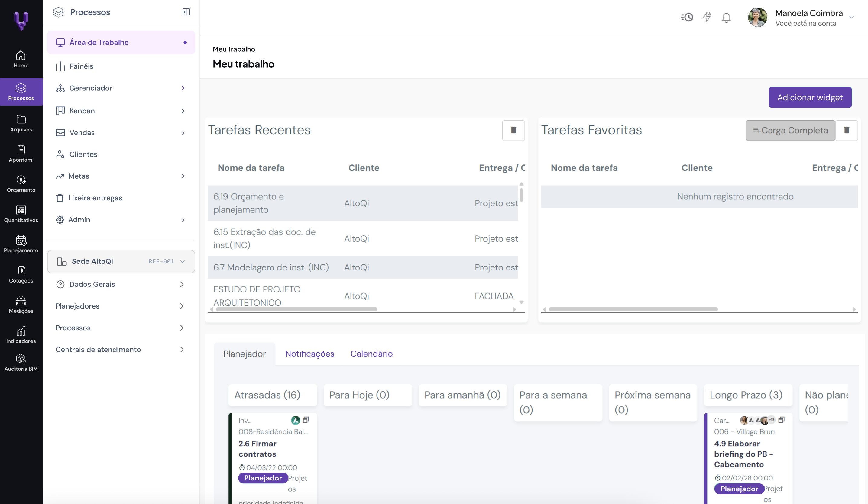Select the 6.7 Modelagem de inst. row
Viewport: 868px width, 504px height.
tap(363, 267)
